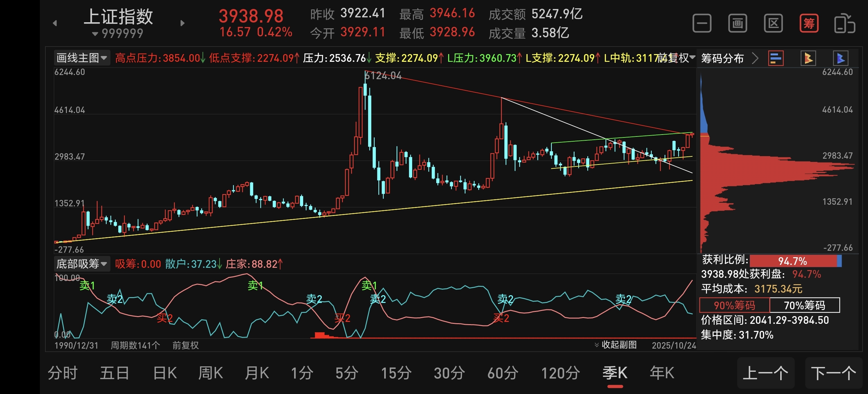Screen dimensions: 868x394
Task: Expand the 999999 stock code dropdown
Action: point(118,33)
